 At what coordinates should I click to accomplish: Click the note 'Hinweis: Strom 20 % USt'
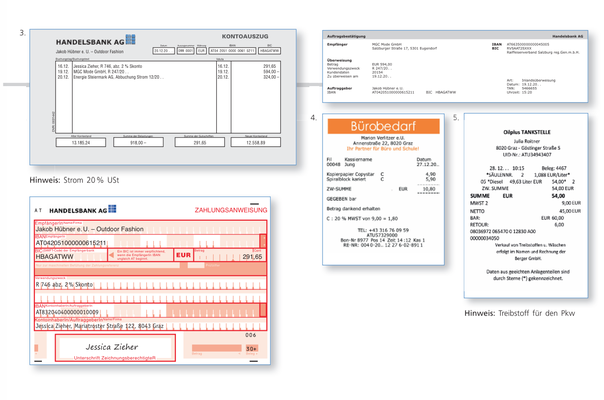coord(74,180)
